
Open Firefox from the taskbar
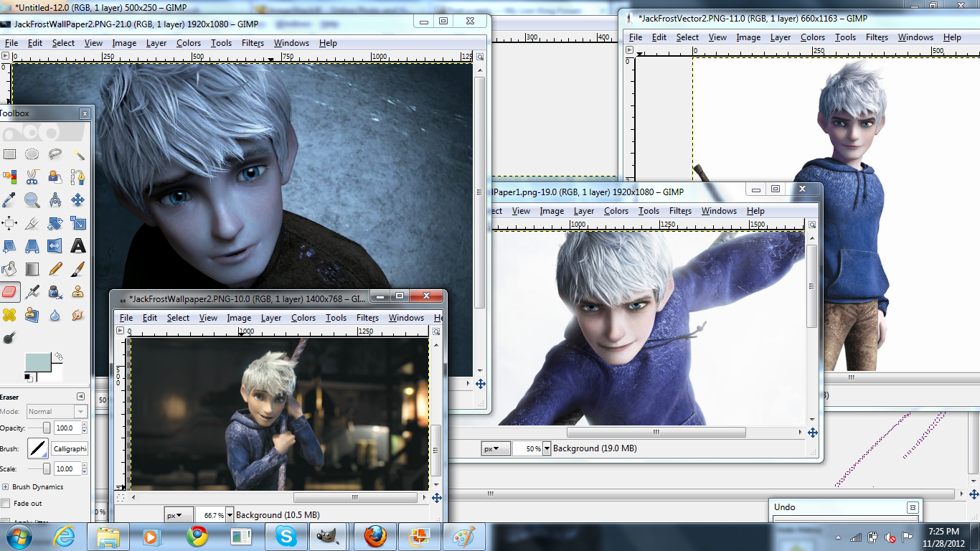[x=374, y=537]
